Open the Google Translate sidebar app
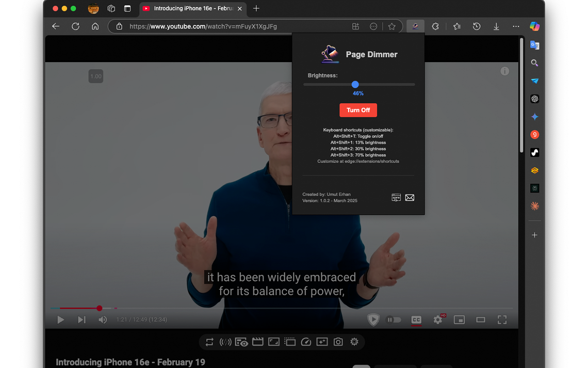Image resolution: width=588 pixels, height=368 pixels. click(535, 45)
